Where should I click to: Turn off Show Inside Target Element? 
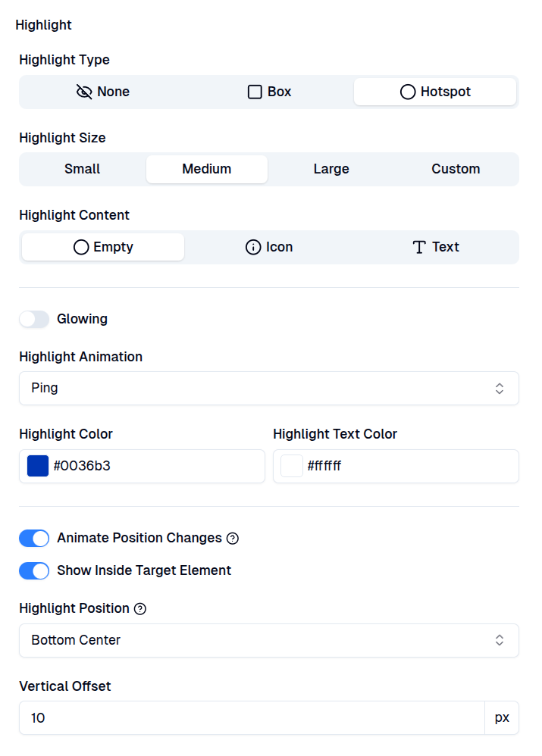click(34, 570)
